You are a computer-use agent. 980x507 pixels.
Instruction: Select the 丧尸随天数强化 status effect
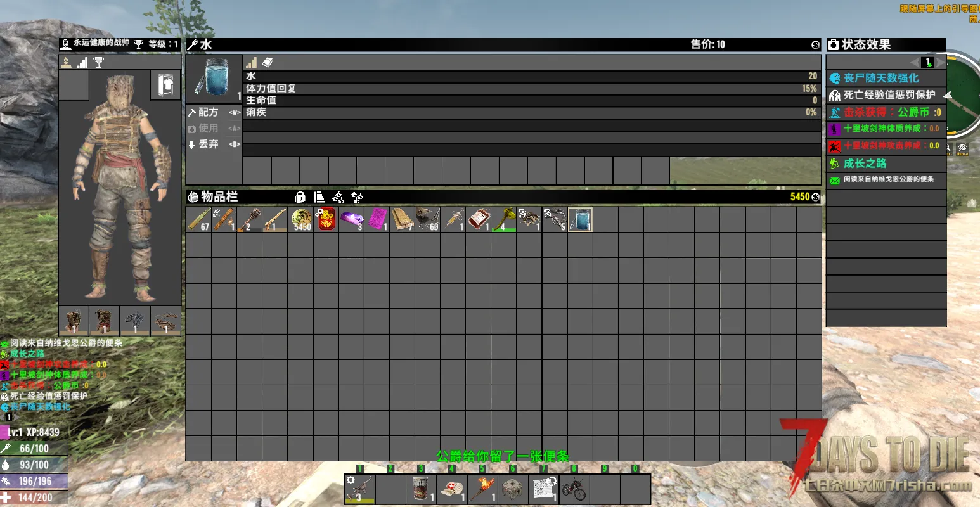click(x=886, y=78)
